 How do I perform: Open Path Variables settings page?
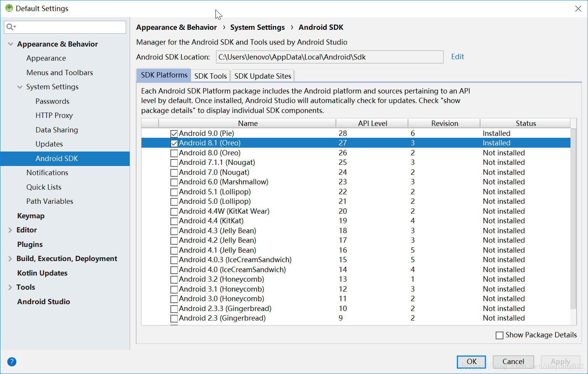point(50,201)
